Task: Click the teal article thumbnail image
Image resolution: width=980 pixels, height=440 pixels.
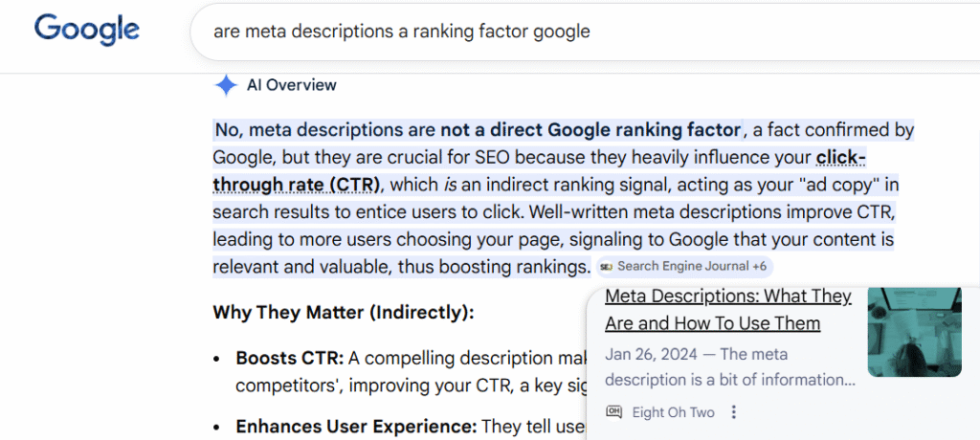Action: (914, 331)
